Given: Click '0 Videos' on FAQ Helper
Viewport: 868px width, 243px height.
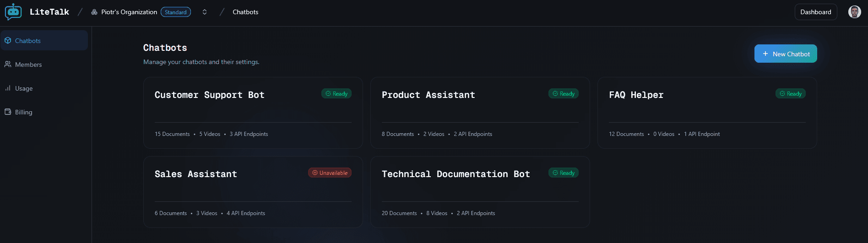Looking at the screenshot, I should [664, 134].
